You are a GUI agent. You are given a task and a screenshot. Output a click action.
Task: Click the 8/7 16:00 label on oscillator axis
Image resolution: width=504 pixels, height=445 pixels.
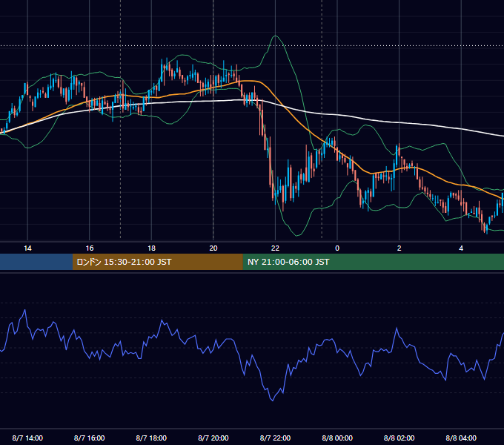[90, 438]
